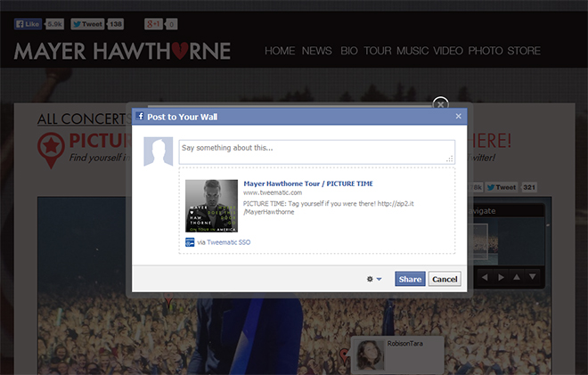
Task: Close the Post to Your Wall dialog
Action: 458,117
